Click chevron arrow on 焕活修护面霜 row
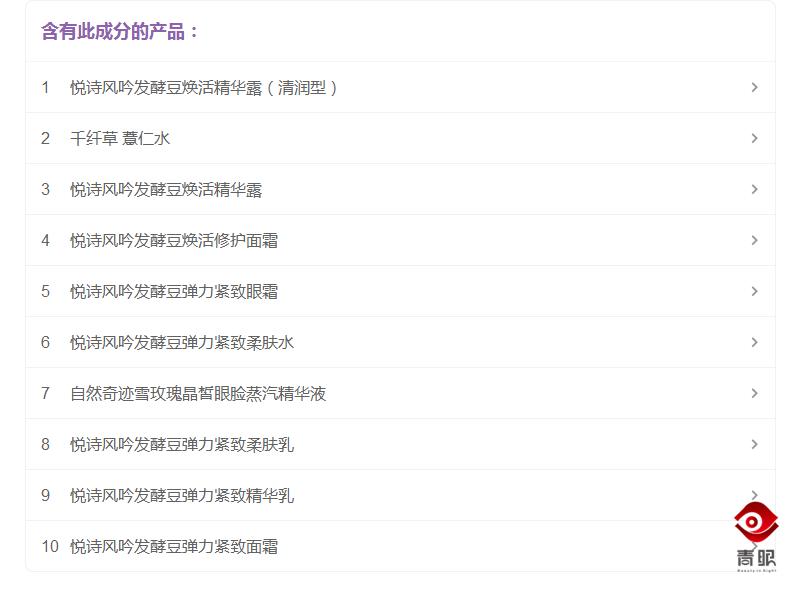796x592 pixels. pyautogui.click(x=755, y=240)
